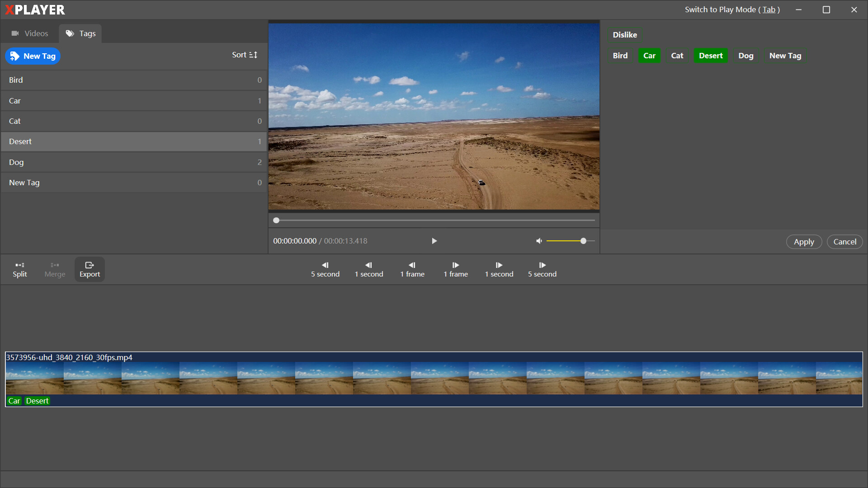This screenshot has width=868, height=488.
Task: Click the Apply button to save changes
Action: [804, 241]
